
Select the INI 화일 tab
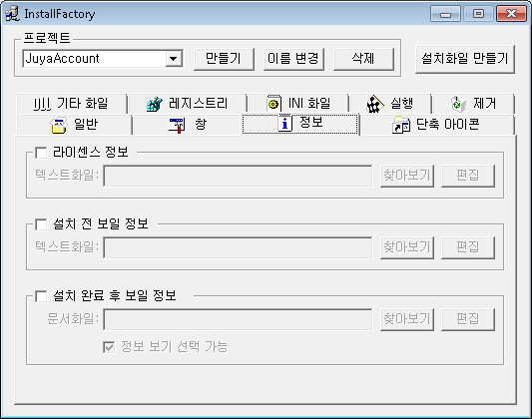click(298, 104)
